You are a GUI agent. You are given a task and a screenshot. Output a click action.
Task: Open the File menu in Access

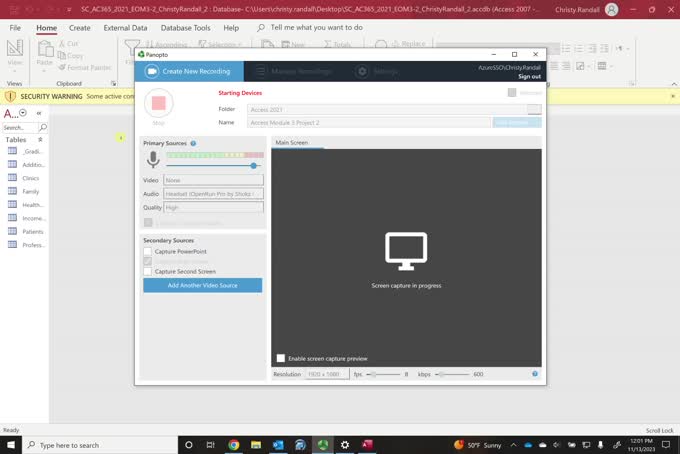point(15,28)
